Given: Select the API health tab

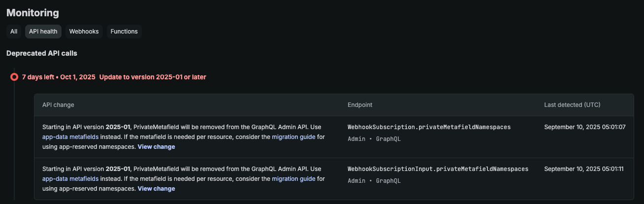Looking at the screenshot, I should (x=43, y=32).
